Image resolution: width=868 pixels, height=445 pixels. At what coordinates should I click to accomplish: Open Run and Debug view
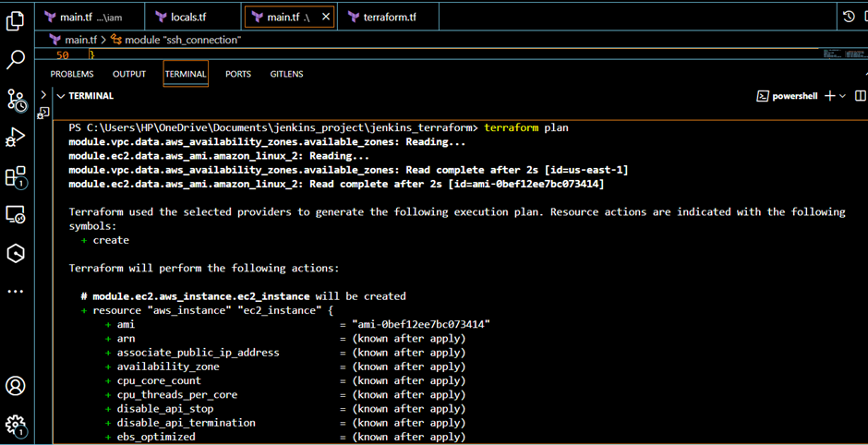point(16,138)
